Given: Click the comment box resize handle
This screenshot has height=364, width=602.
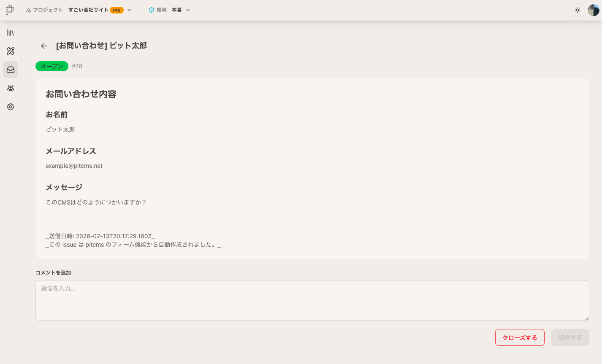Looking at the screenshot, I should click(x=586, y=318).
